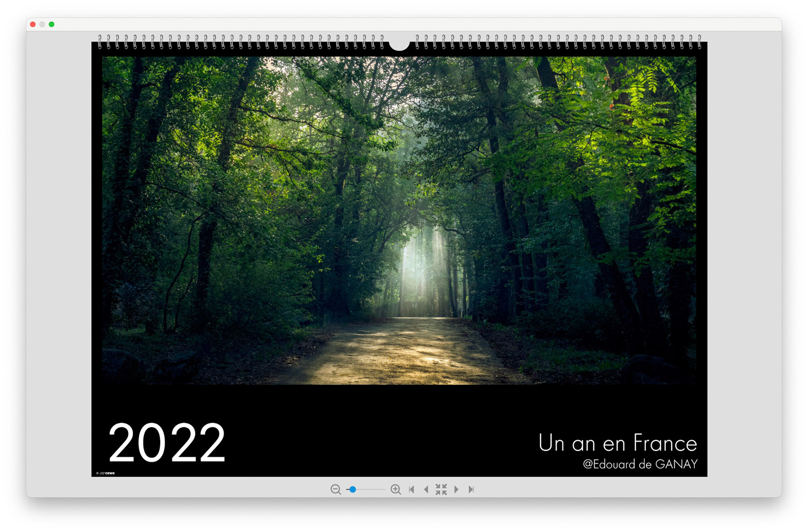The height and width of the screenshot is (532, 808).
Task: Click the hanging hole notch at the top
Action: click(x=399, y=44)
